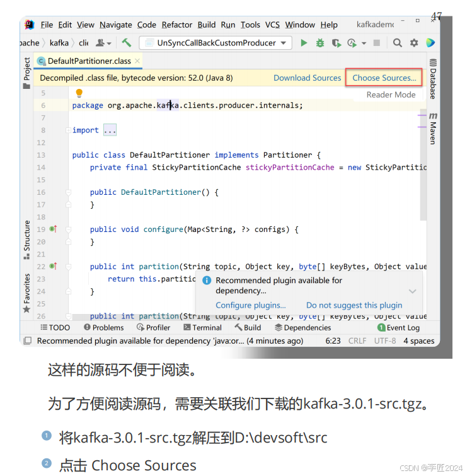Open the Build tool window tab

pos(248,328)
